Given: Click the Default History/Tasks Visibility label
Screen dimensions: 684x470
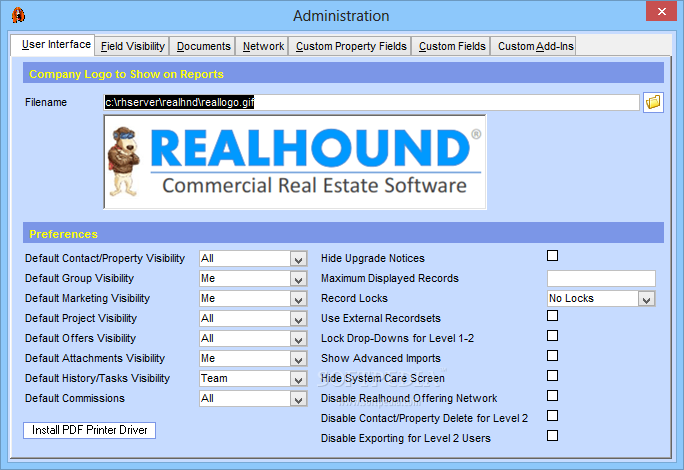Looking at the screenshot, I should click(97, 379).
